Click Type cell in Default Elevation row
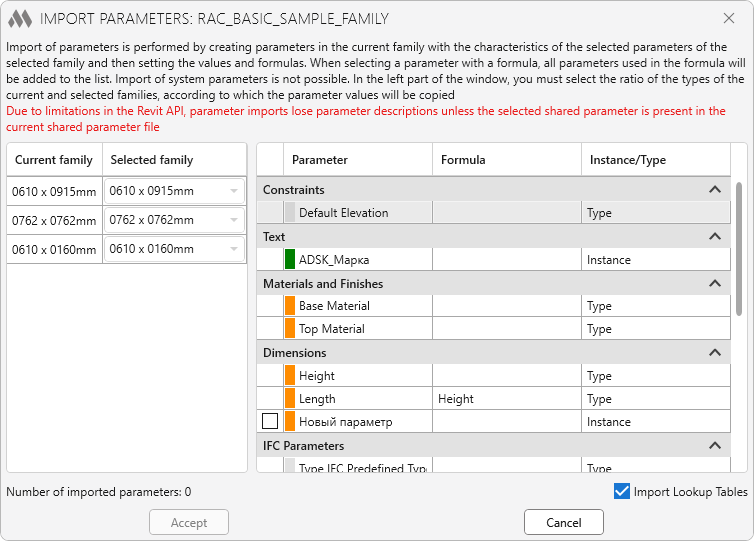754x541 pixels. [656, 213]
